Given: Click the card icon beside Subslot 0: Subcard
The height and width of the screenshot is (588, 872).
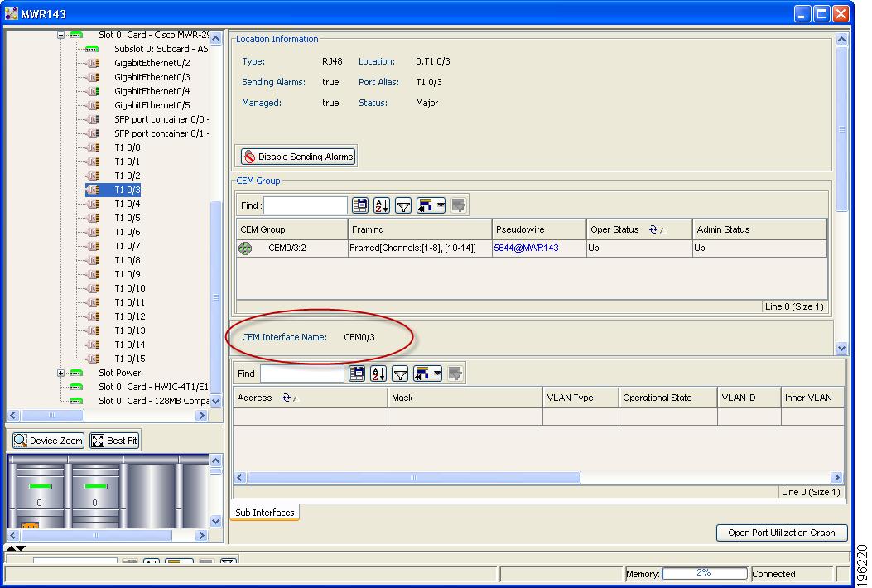Looking at the screenshot, I should 92,49.
